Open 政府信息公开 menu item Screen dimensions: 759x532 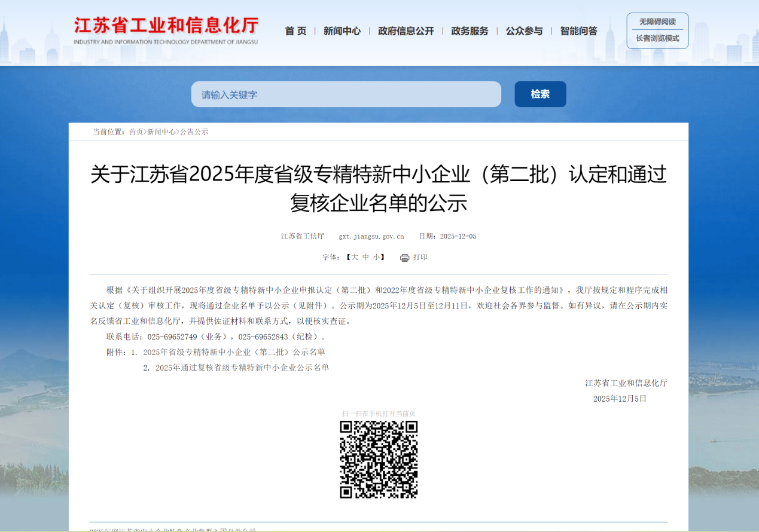(x=406, y=31)
